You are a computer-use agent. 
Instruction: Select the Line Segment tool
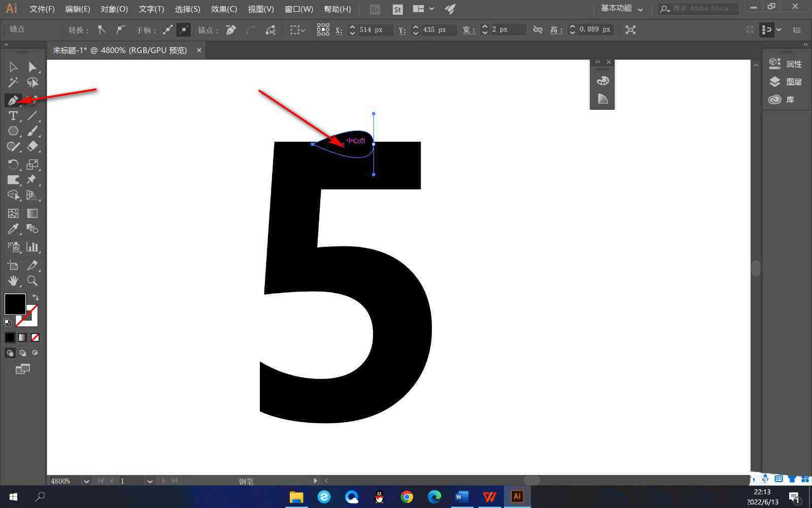(x=32, y=116)
